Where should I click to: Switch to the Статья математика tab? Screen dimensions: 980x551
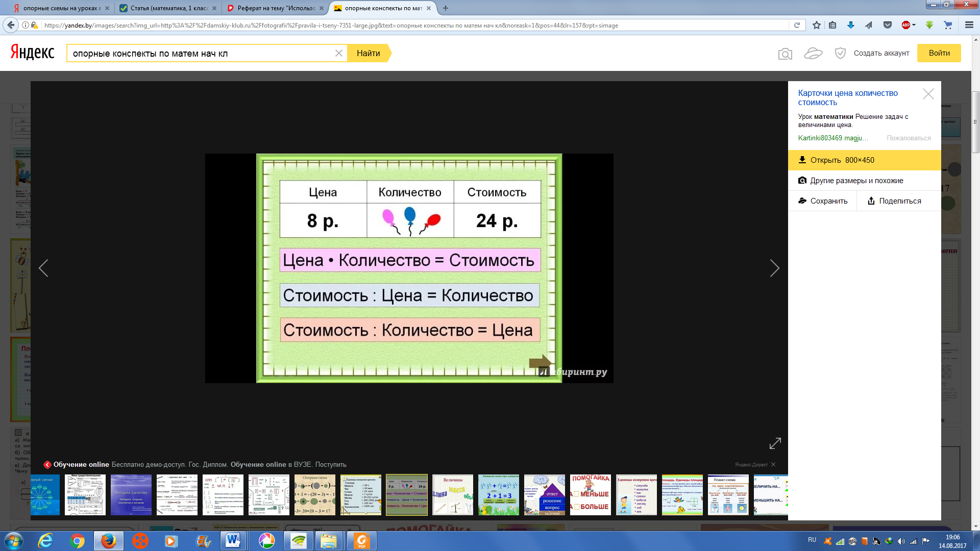[168, 8]
